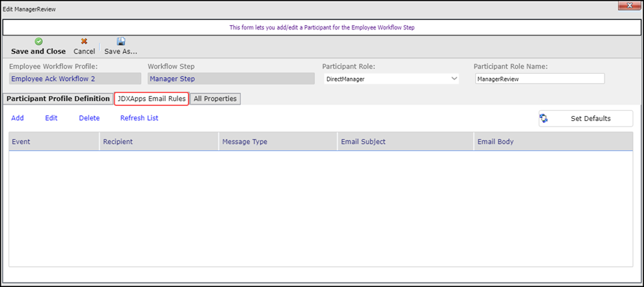Click the Add link
The width and height of the screenshot is (644, 287).
(18, 118)
